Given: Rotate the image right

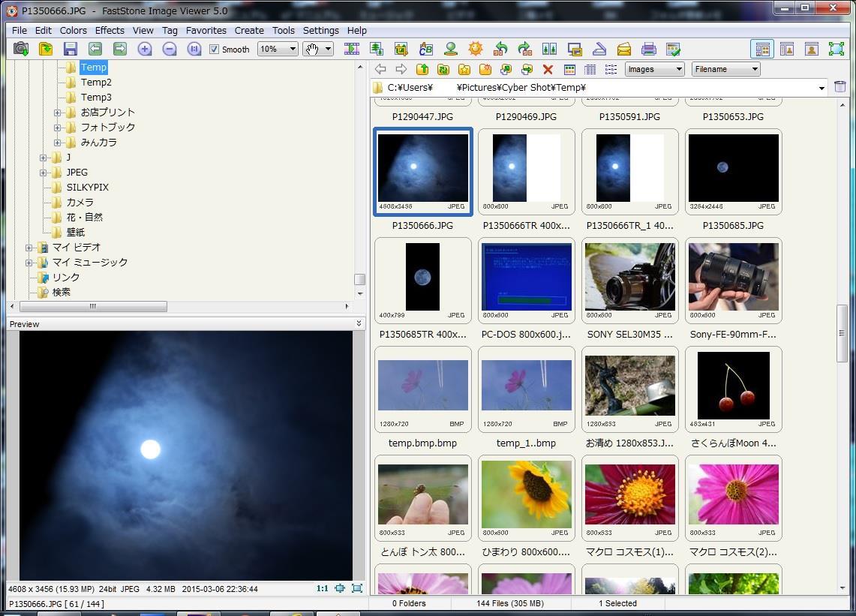Looking at the screenshot, I should [525, 50].
